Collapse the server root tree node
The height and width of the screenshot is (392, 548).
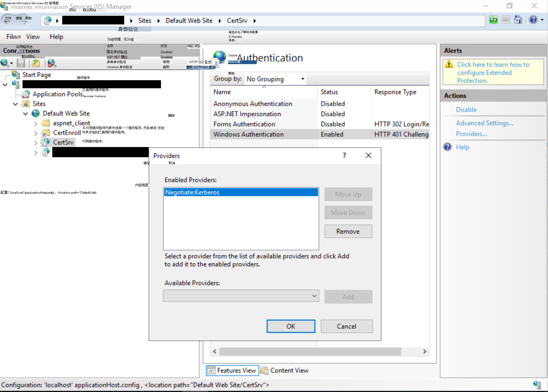click(x=5, y=85)
